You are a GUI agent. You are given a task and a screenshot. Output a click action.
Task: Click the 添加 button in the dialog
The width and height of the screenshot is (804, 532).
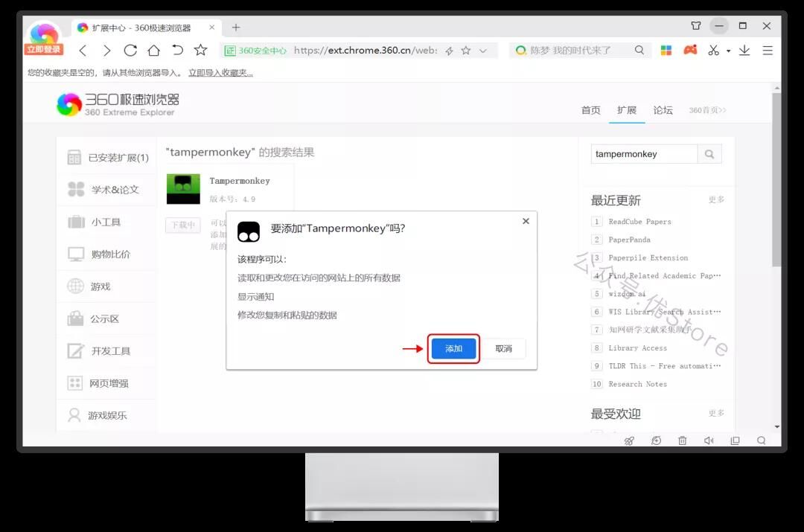tap(453, 349)
